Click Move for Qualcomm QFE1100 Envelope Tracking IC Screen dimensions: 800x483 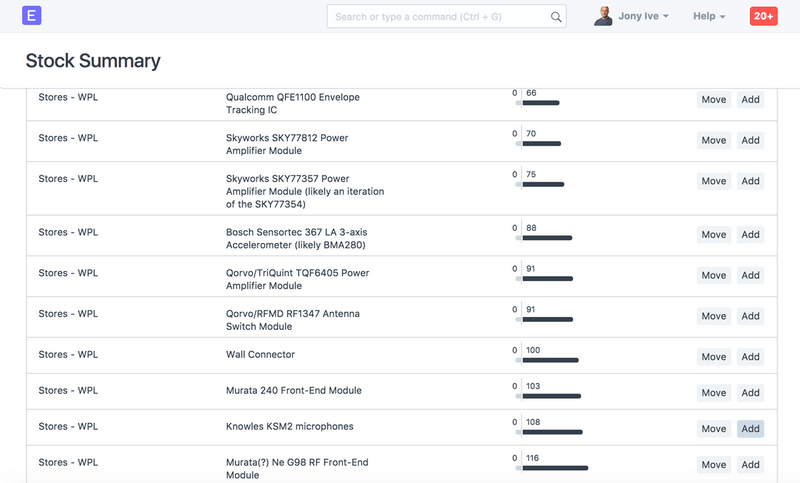[713, 100]
